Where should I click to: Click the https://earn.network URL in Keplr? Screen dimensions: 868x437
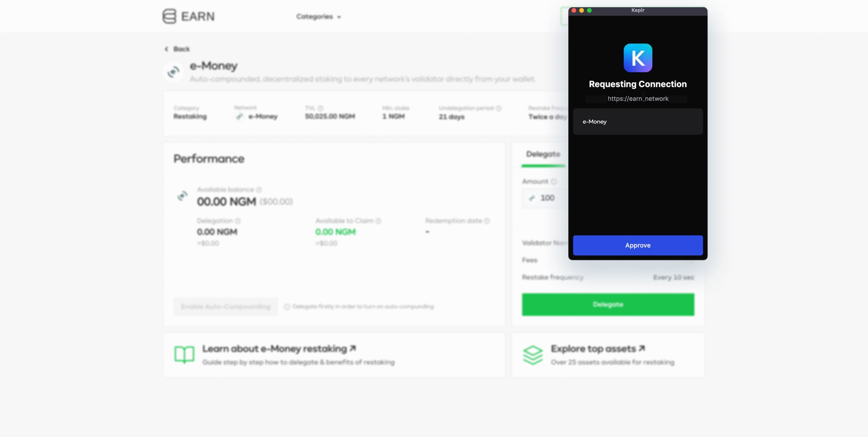(x=638, y=99)
